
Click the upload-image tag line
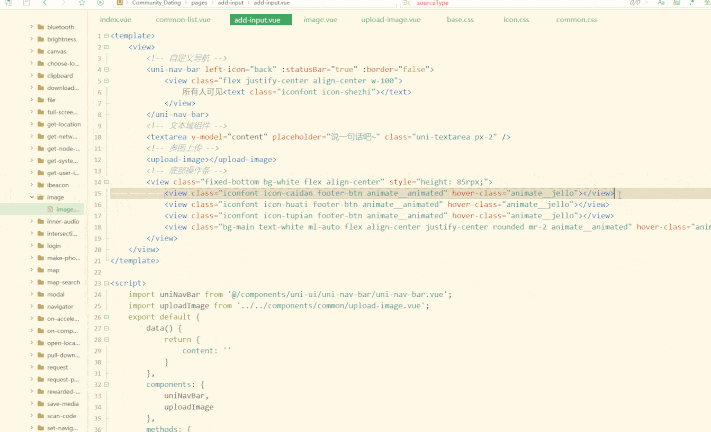tap(211, 160)
